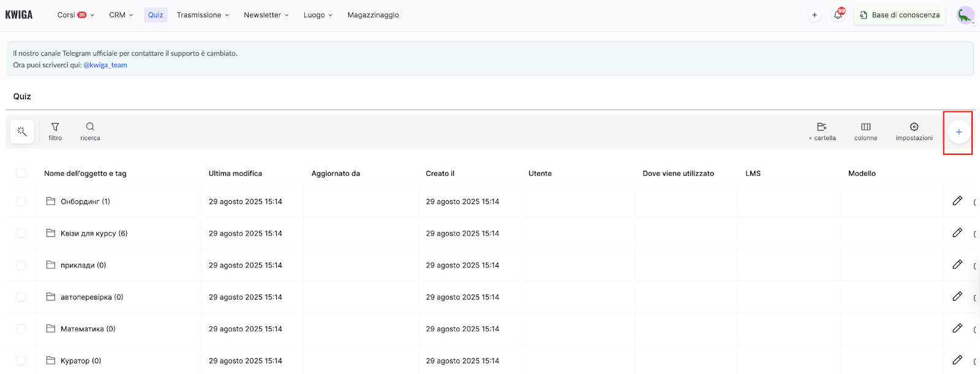
Task: Expand the Corsi dropdown menu
Action: point(75,15)
